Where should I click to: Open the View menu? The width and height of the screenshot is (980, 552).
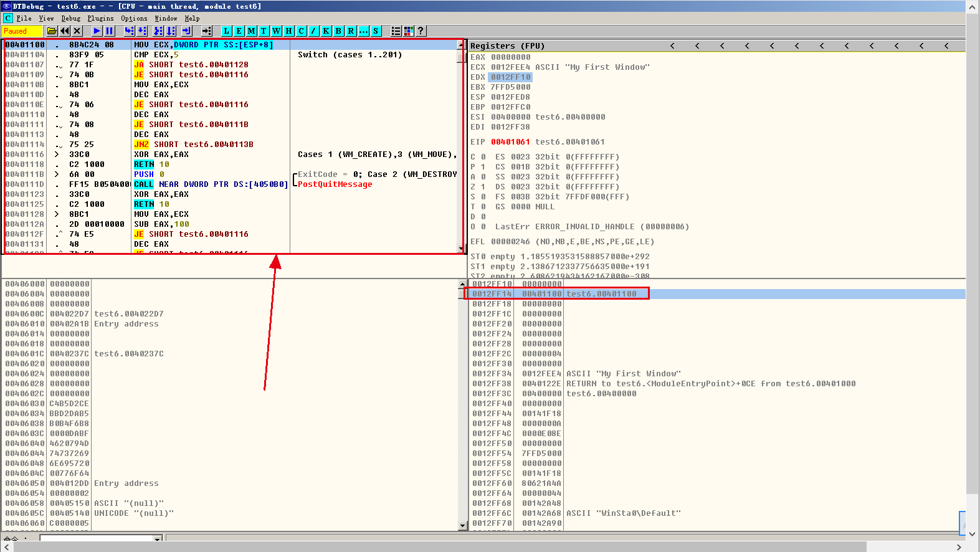point(46,18)
